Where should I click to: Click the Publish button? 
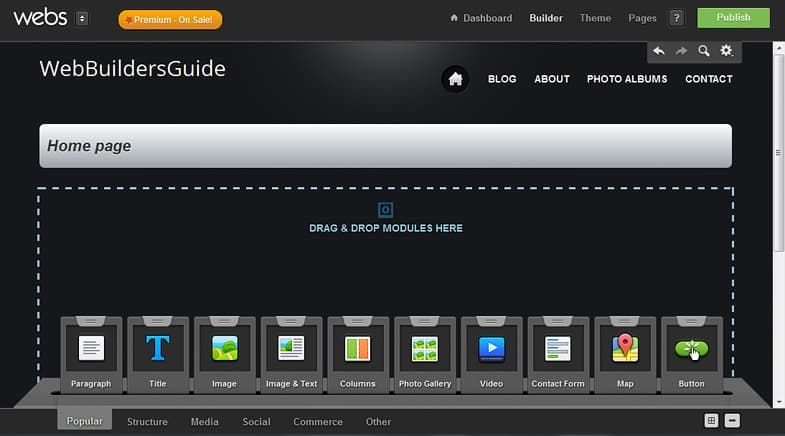(733, 18)
